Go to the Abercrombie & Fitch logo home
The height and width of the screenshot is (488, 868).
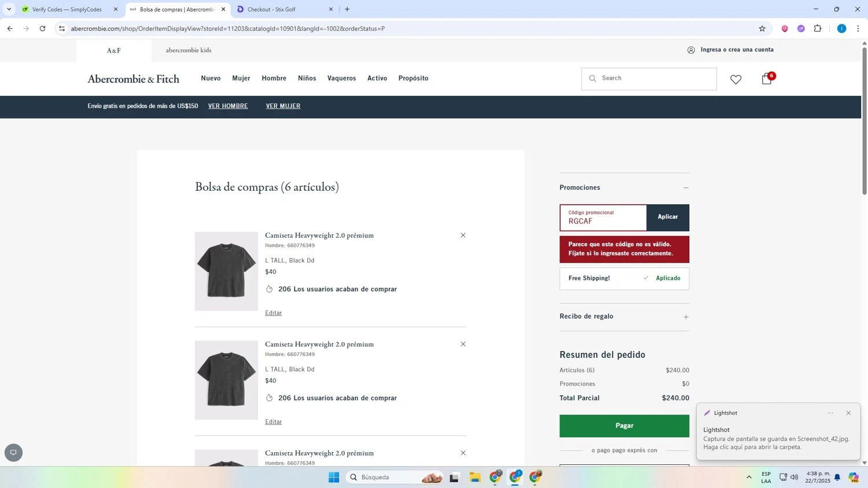pyautogui.click(x=134, y=79)
